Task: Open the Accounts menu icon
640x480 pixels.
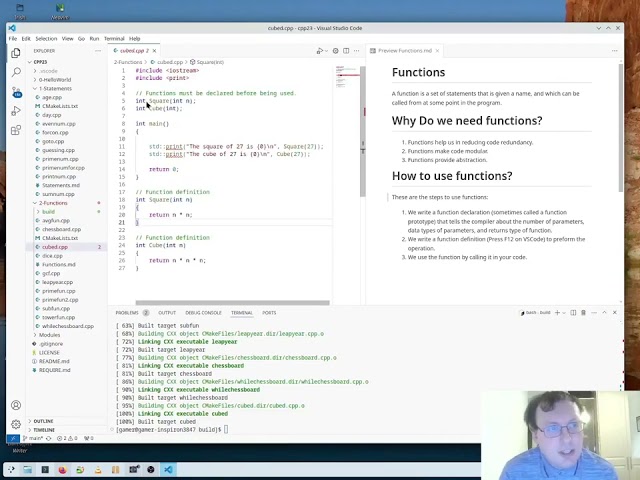Action: (16, 405)
